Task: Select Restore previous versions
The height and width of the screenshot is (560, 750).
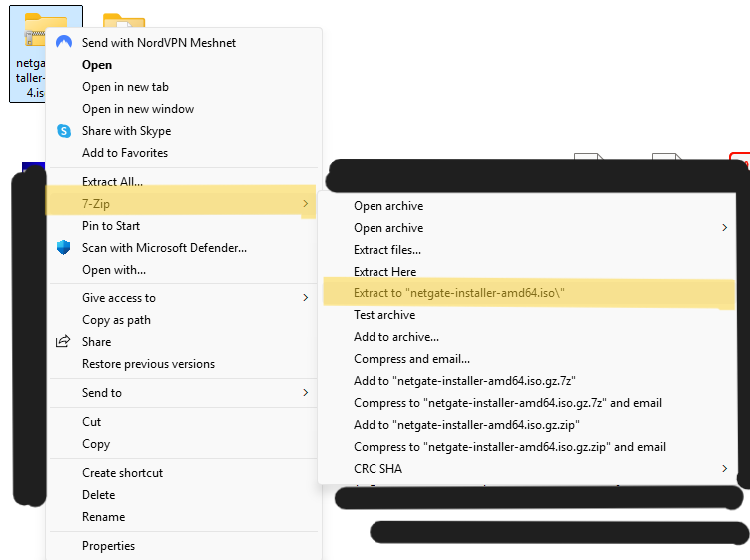Action: (184, 364)
